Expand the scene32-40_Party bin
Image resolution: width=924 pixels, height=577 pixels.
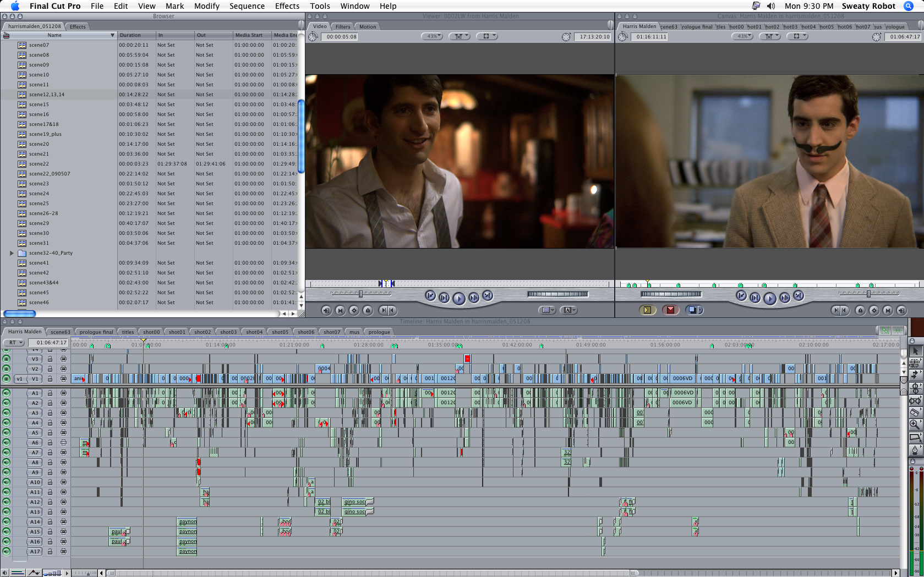point(12,253)
